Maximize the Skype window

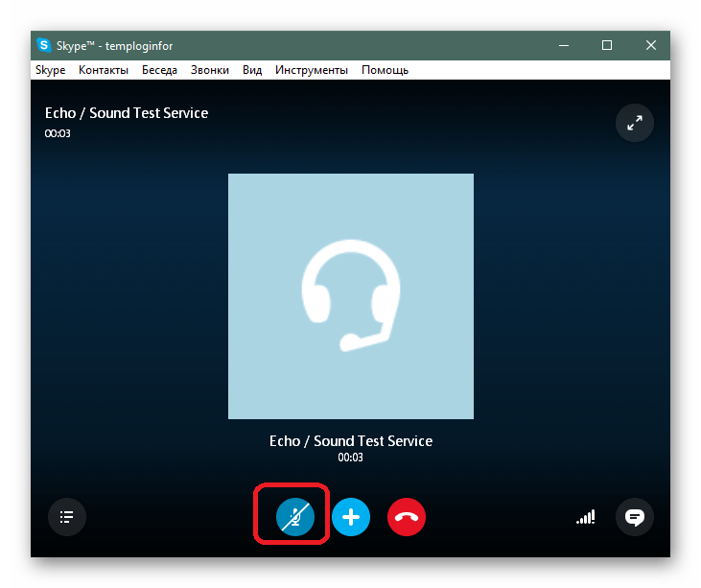click(607, 45)
